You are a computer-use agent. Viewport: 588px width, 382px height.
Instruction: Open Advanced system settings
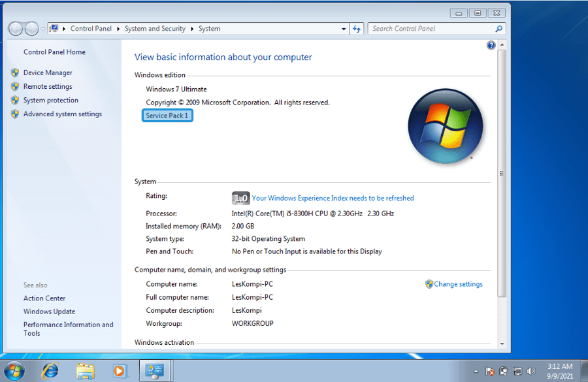[x=63, y=114]
